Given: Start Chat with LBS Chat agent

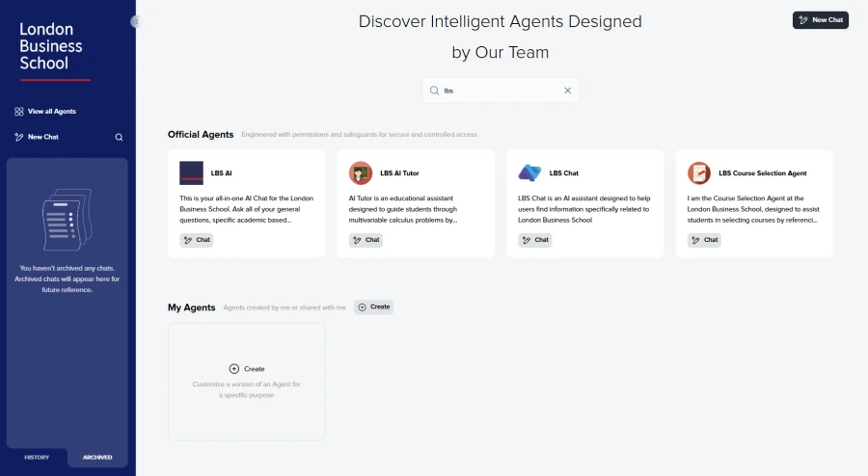Looking at the screenshot, I should coord(535,240).
